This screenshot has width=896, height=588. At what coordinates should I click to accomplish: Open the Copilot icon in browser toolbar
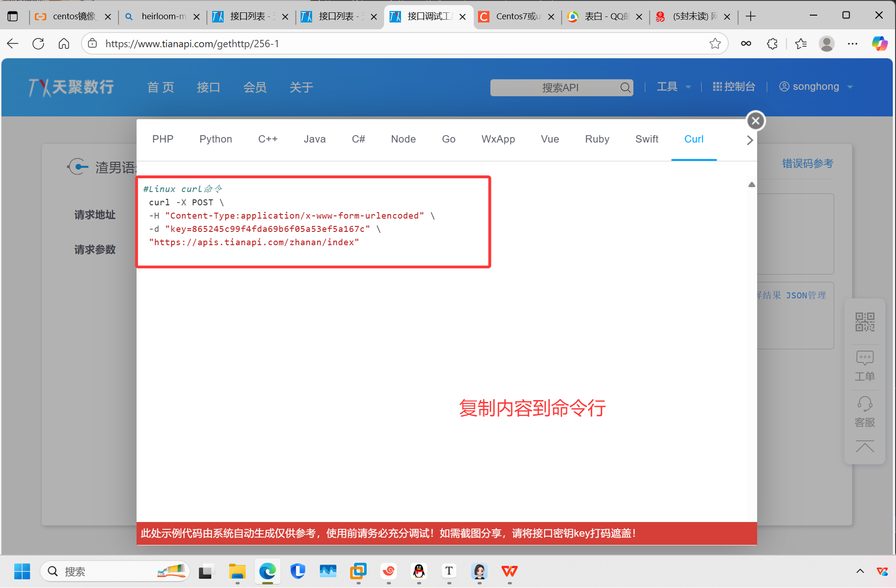(880, 44)
